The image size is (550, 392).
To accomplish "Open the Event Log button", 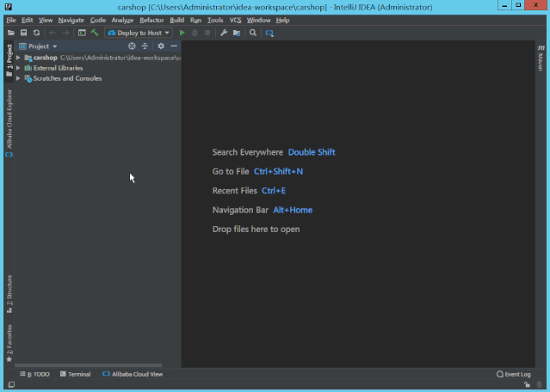I will [x=514, y=374].
